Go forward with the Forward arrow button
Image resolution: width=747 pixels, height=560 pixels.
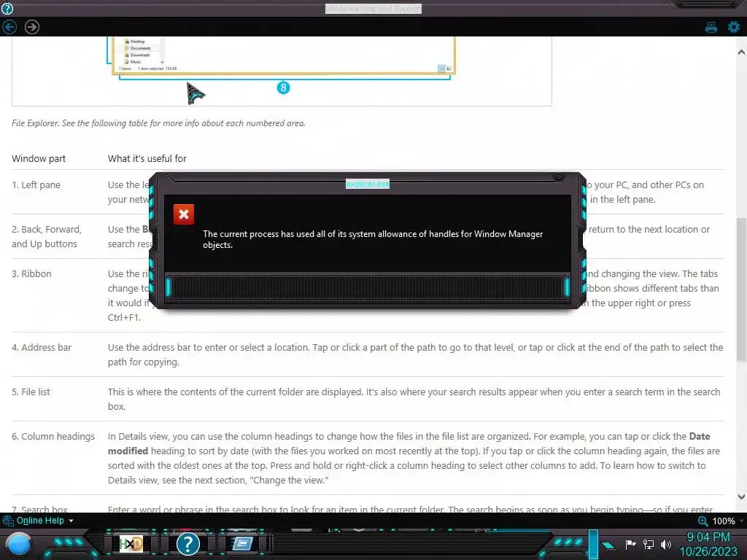[32, 27]
